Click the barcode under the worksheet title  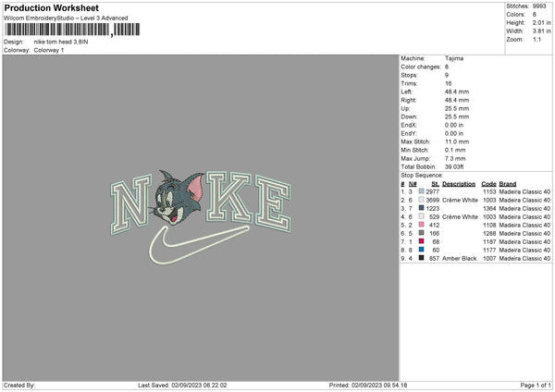pos(72,30)
